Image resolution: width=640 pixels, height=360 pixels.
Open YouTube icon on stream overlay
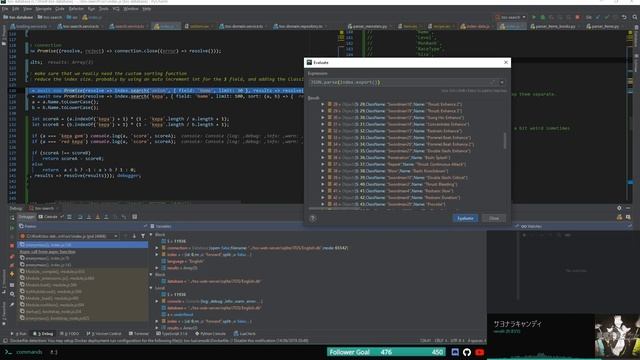click(x=480, y=352)
